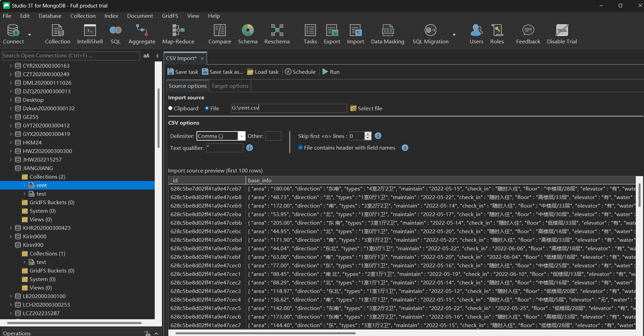Toggle File contains header with field names
The height and width of the screenshot is (336, 644).
(x=300, y=148)
